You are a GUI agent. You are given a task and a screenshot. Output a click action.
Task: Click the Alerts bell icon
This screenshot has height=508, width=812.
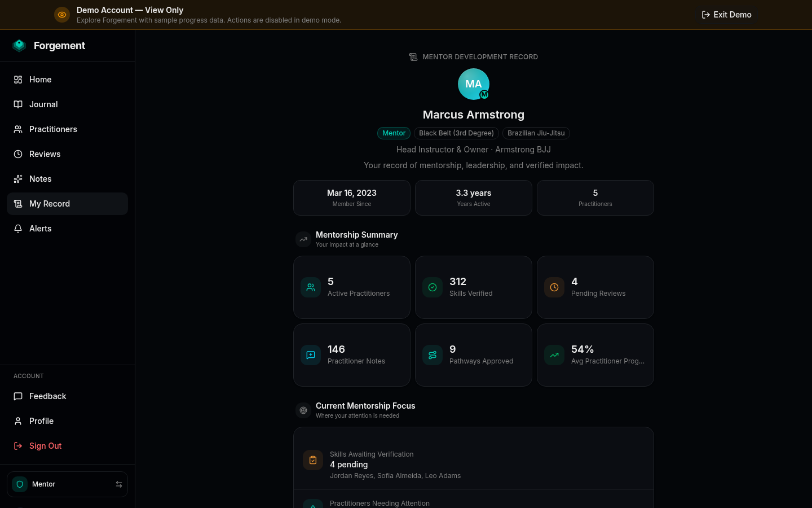18,229
